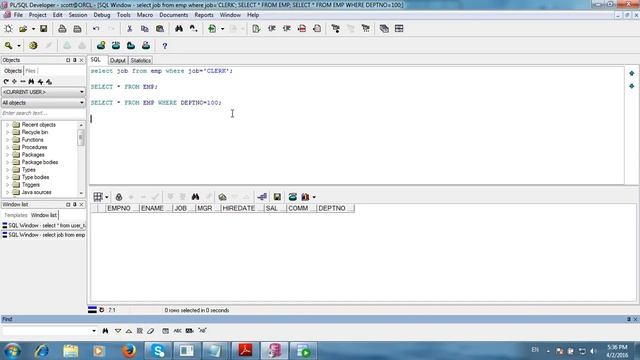Viewport: 640px width, 360px height.
Task: Click the result grid save floppy icon
Action: click(x=277, y=197)
